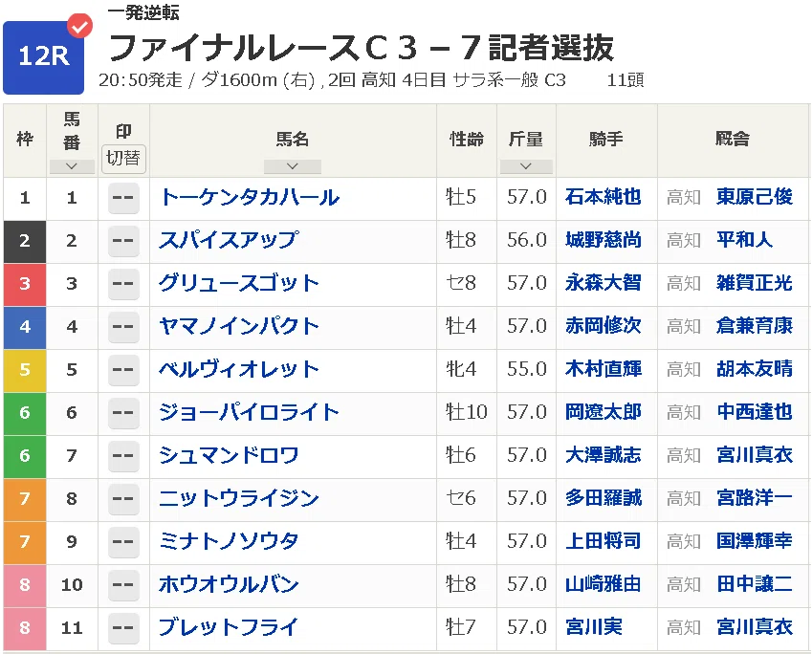This screenshot has width=812, height=654.
Task: Open trainer 宮路洋一 page
Action: (x=755, y=498)
